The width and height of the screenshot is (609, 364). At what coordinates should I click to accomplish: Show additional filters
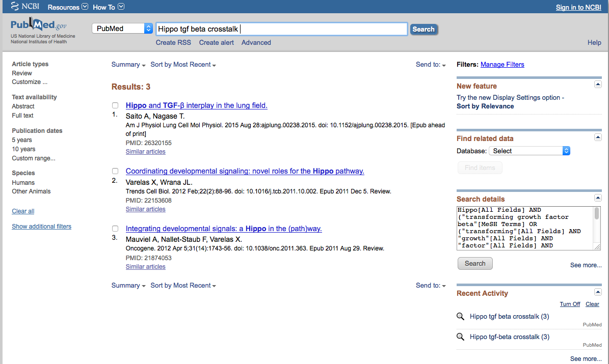click(42, 226)
